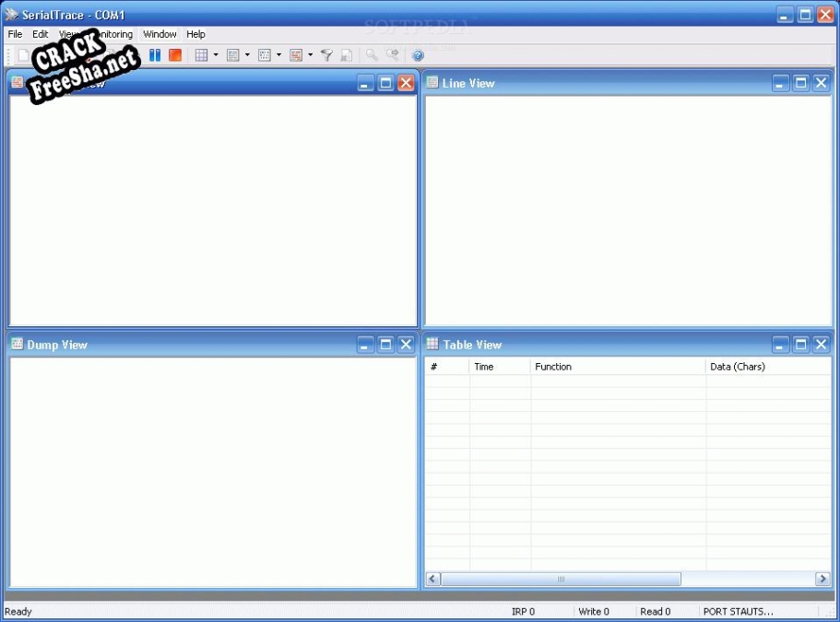Click the Line View toolbar icon

(x=233, y=55)
